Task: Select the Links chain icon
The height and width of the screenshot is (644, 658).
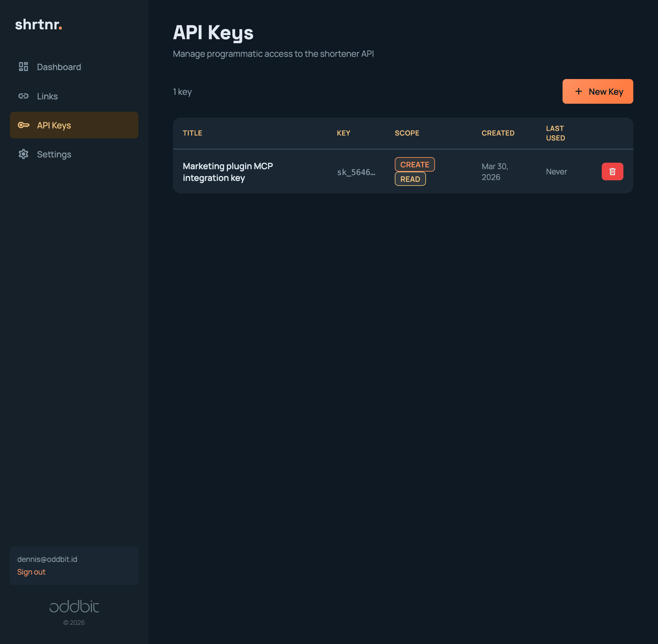Action: pyautogui.click(x=23, y=96)
